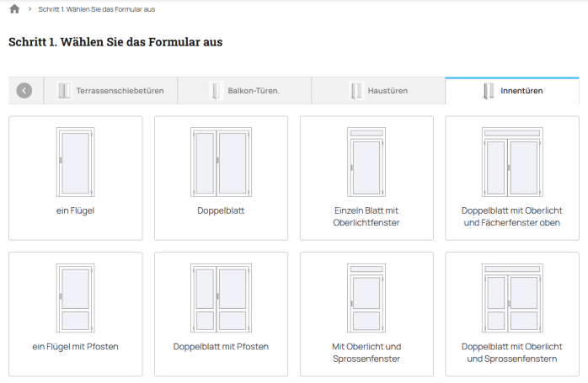Screen dimensions: 588x383
Task: Click the 'Schritt 1. Wählen Sie das Formular aus' breadcrumb
Action: [97, 9]
